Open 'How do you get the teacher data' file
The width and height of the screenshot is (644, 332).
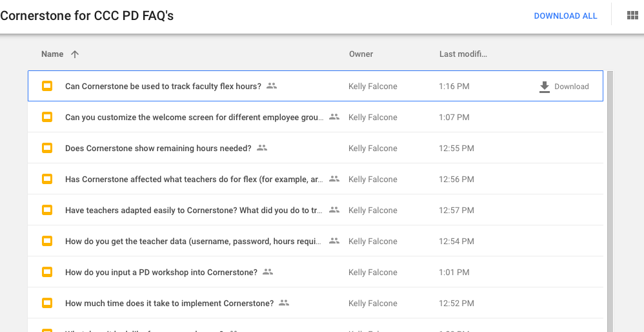click(194, 241)
